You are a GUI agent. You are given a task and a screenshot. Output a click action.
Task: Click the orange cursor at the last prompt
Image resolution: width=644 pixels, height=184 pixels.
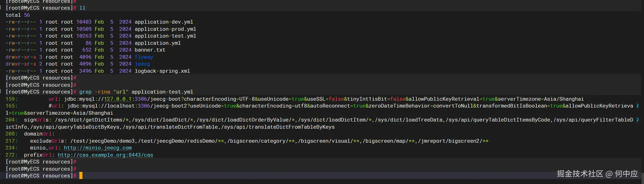tap(81, 176)
